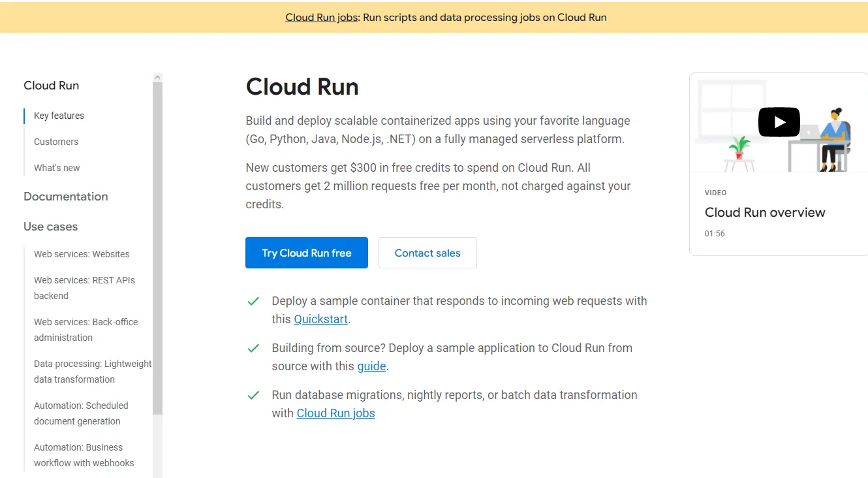This screenshot has width=868, height=478.
Task: Go to Web services: Back-office administration
Action: [86, 330]
